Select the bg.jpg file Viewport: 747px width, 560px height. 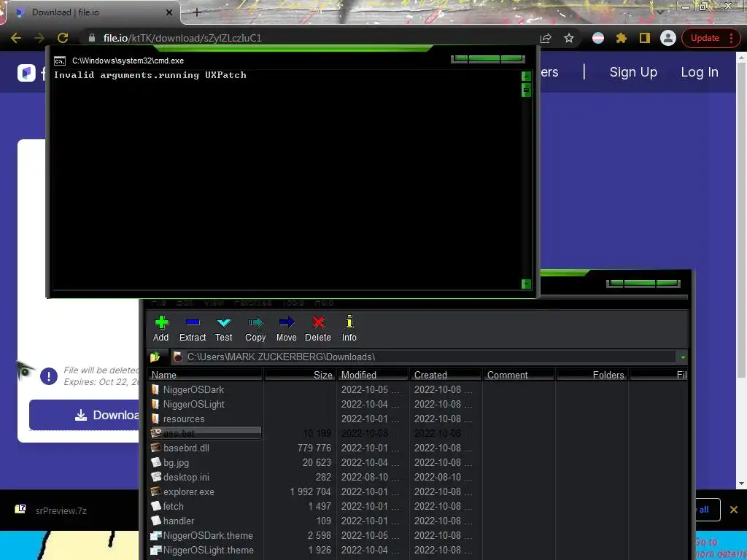[176, 463]
